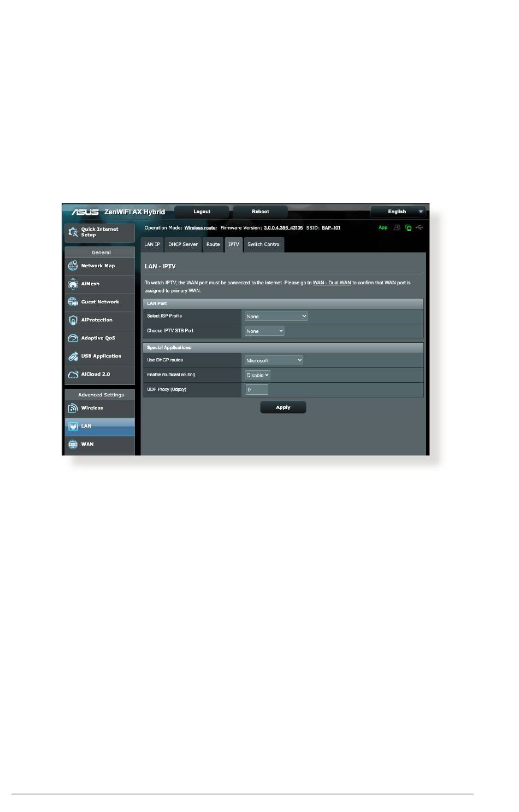Click the green App link
This screenshot has width=519, height=812.
[383, 227]
